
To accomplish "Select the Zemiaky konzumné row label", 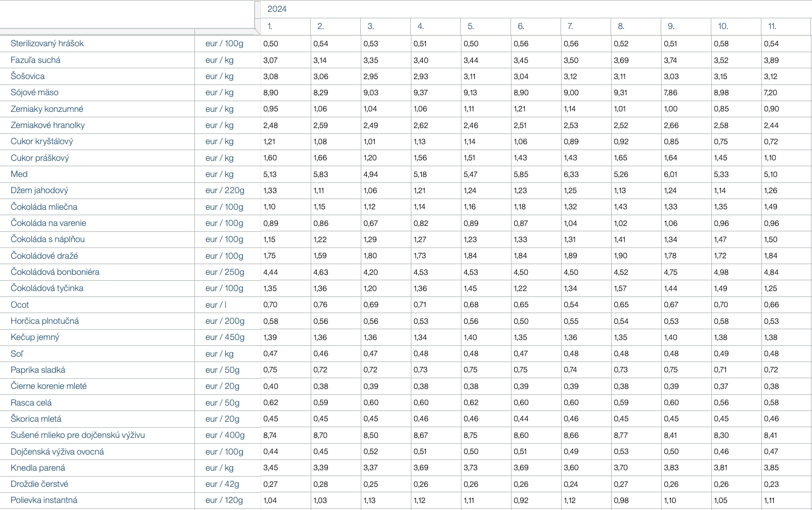I will click(x=47, y=109).
